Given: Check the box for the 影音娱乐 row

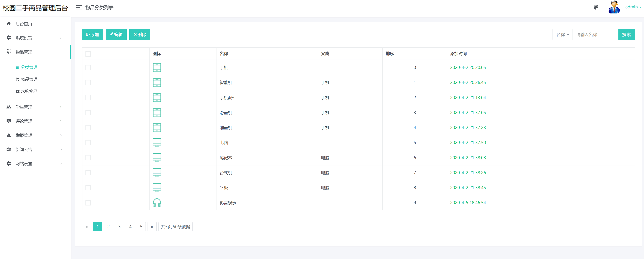Looking at the screenshot, I should (x=88, y=203).
